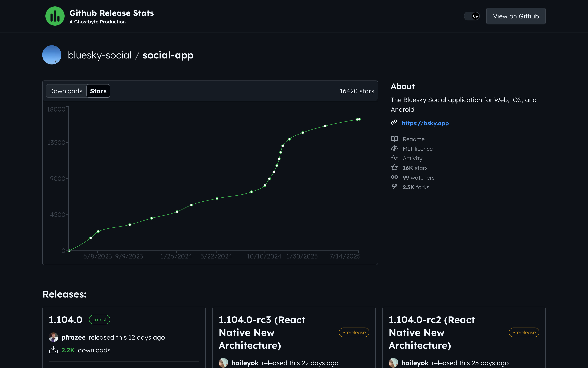
Task: Open the 1.104.0 release title
Action: point(66,320)
